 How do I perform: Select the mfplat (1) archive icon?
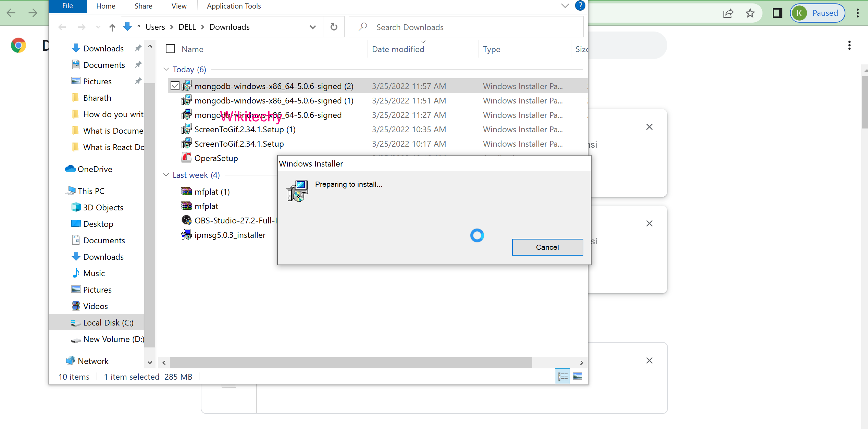[x=186, y=191]
